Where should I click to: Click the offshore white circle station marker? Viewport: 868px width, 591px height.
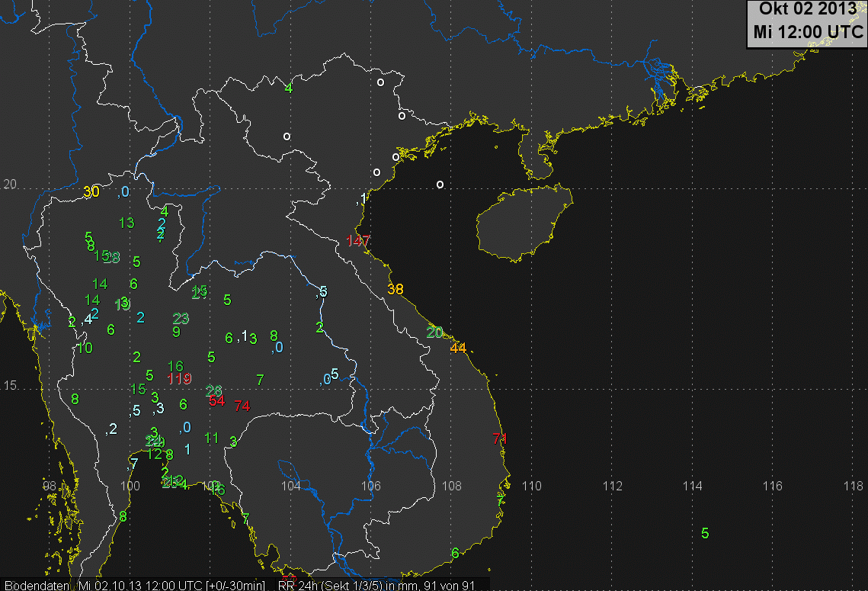click(440, 185)
